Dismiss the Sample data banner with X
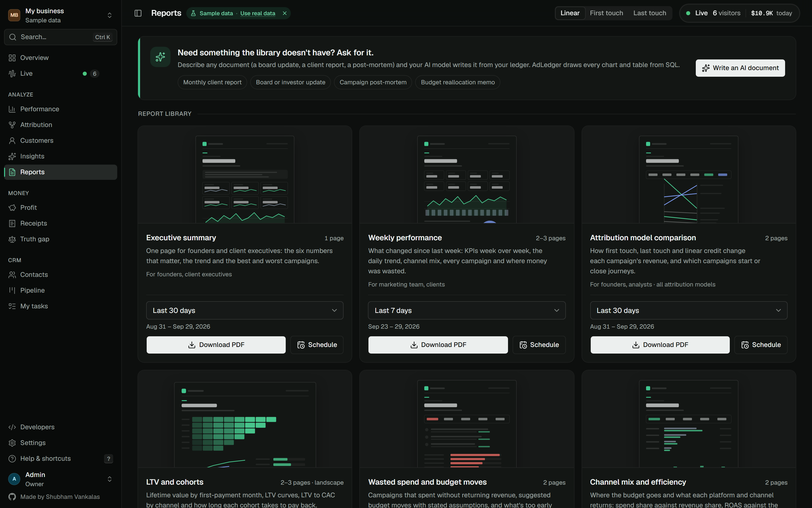The image size is (812, 508). tap(284, 13)
